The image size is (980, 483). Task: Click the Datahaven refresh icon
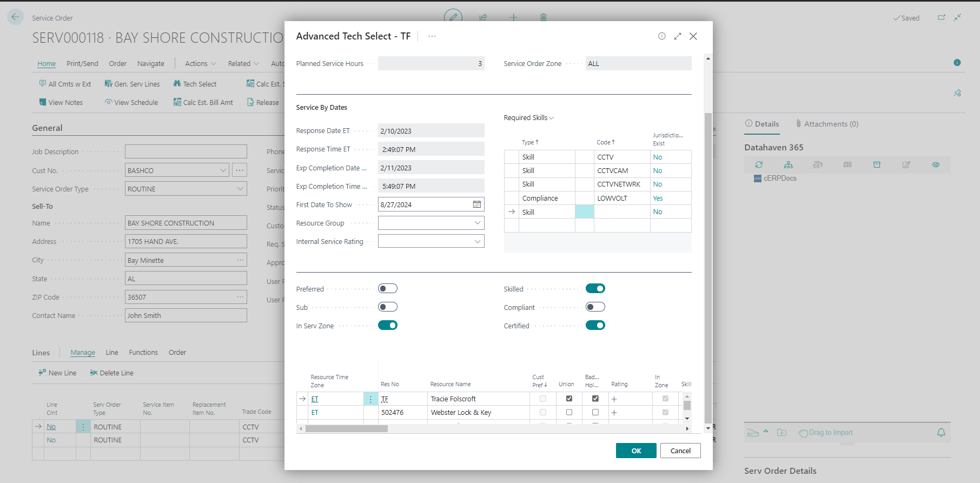point(759,164)
